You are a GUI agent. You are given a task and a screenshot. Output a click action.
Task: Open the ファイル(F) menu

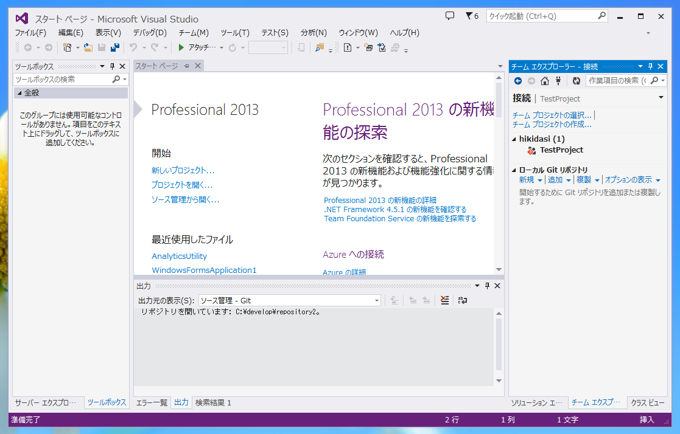[x=31, y=33]
